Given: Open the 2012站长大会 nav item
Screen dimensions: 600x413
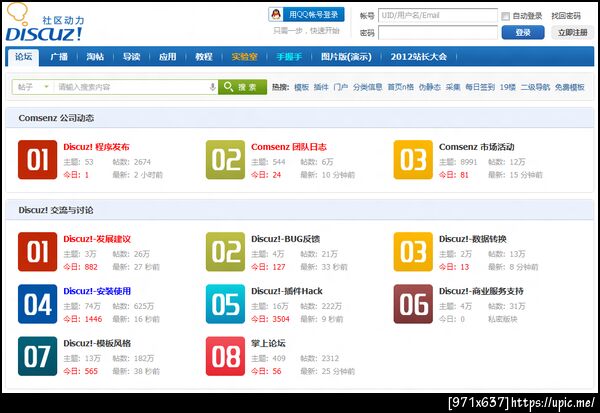Looking at the screenshot, I should [419, 57].
